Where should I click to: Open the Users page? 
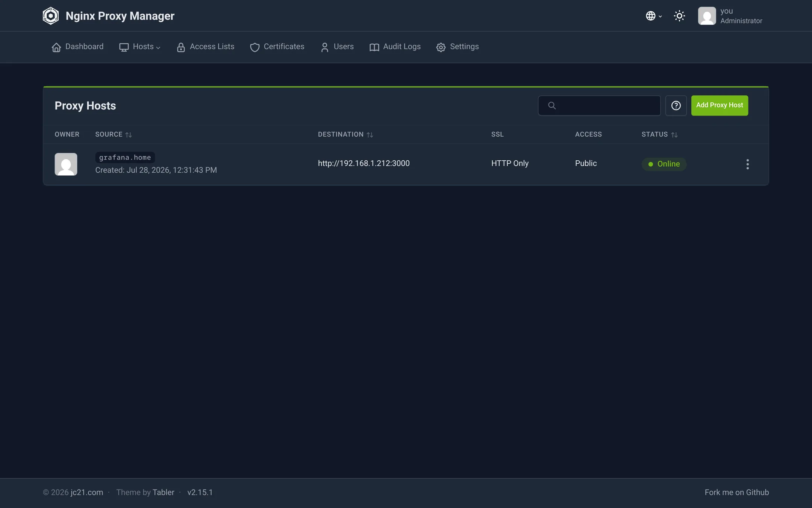coord(337,47)
